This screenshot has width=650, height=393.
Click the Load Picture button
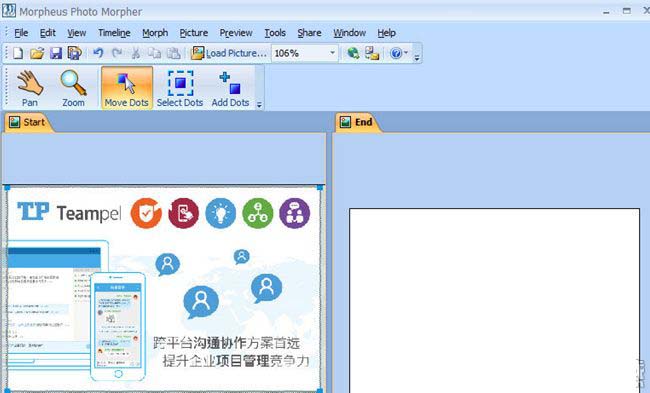point(228,53)
